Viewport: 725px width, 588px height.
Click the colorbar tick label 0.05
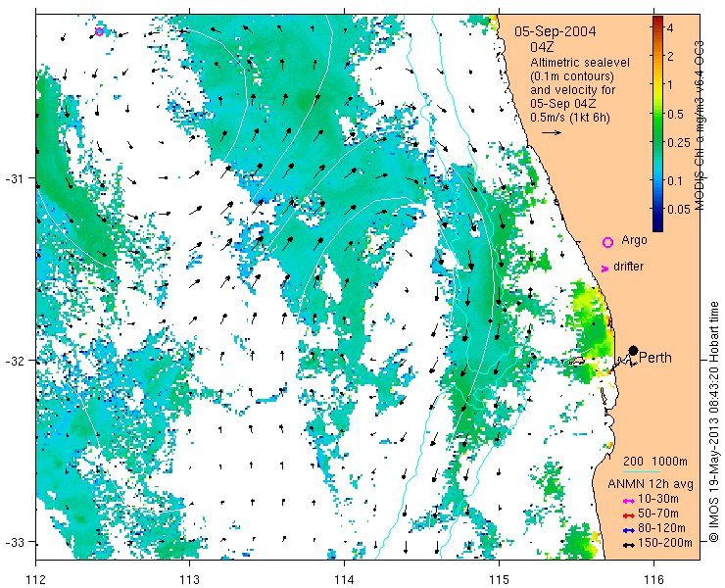679,209
